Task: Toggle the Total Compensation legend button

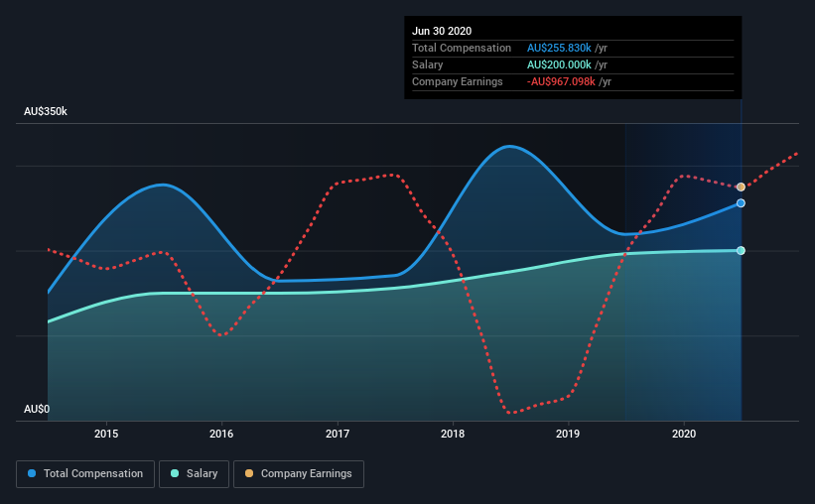Action: (x=85, y=474)
